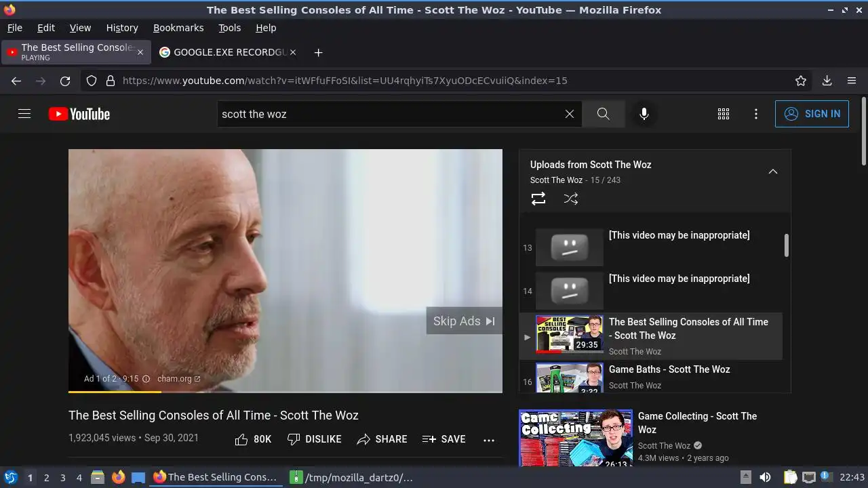Open the File menu
Screen dimensions: 868x488
click(14, 28)
